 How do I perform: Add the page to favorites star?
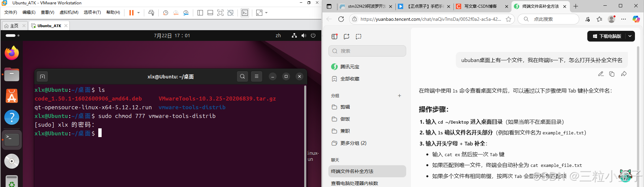[x=508, y=19]
